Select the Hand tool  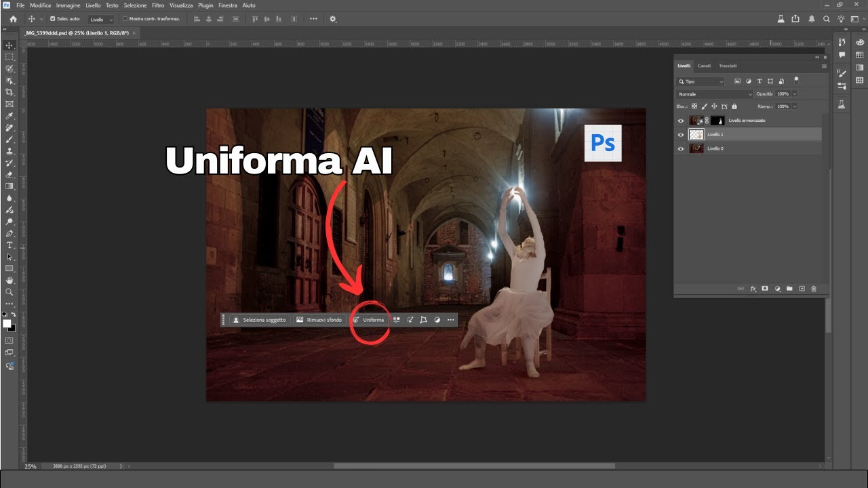coord(9,280)
